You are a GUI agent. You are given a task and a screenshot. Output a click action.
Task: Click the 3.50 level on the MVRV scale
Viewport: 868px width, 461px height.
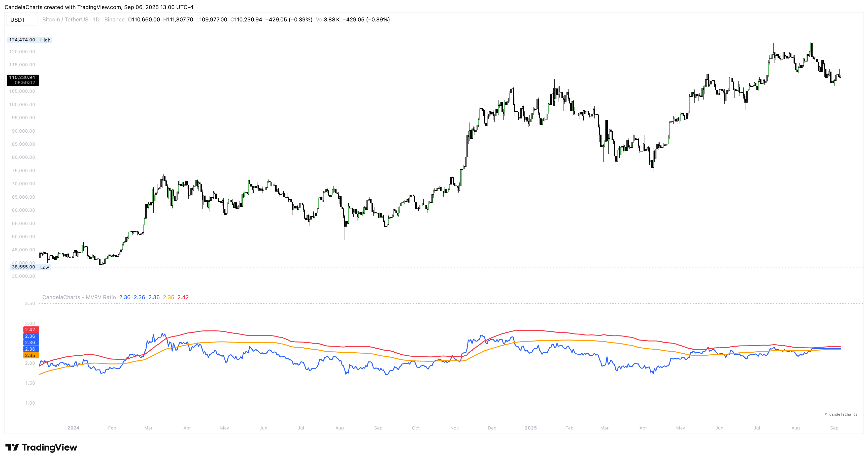point(30,303)
